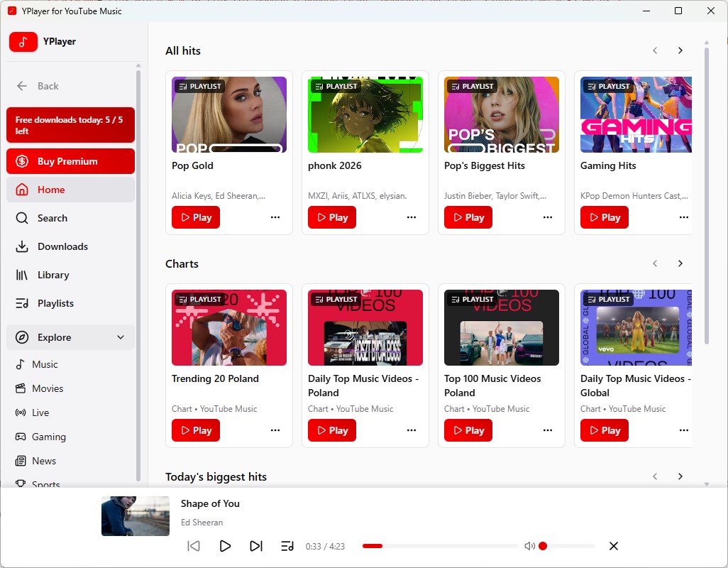Adjust the volume slider knob

543,546
